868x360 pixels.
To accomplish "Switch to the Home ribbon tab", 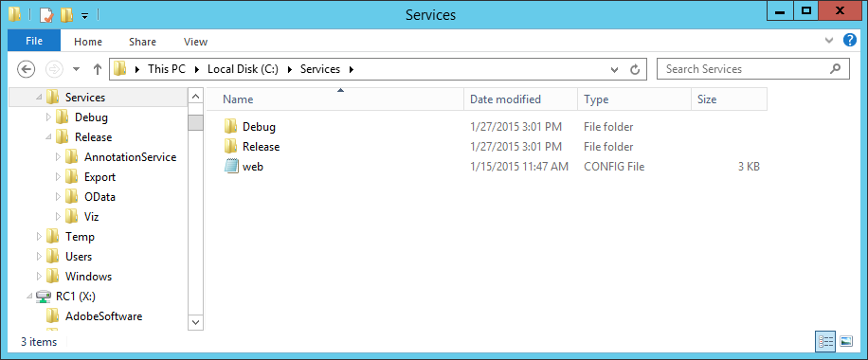I will (x=88, y=42).
